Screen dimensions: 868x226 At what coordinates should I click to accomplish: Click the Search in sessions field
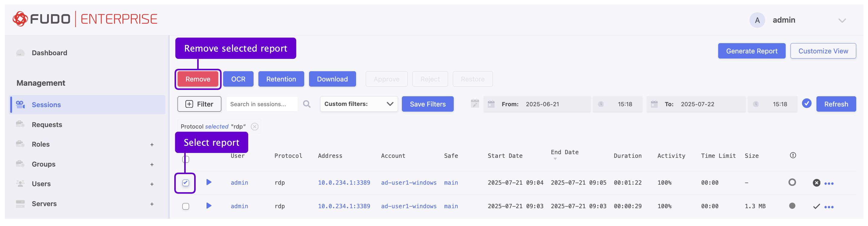click(261, 104)
